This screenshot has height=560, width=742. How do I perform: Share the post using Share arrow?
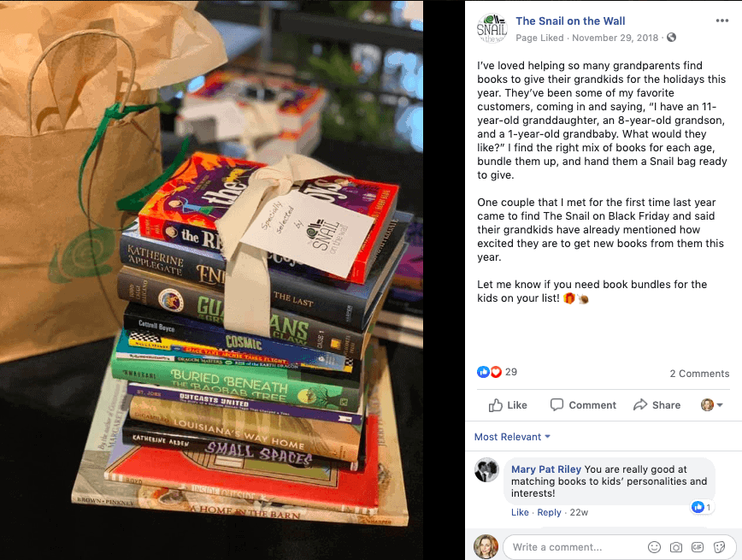click(x=657, y=405)
